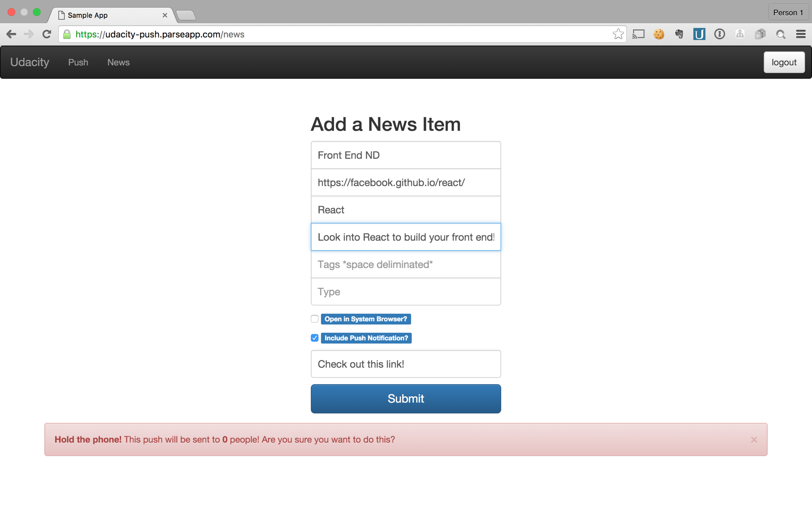Screen dimensions: 812x508
Task: Click the Tags space delimited input field
Action: 405,265
